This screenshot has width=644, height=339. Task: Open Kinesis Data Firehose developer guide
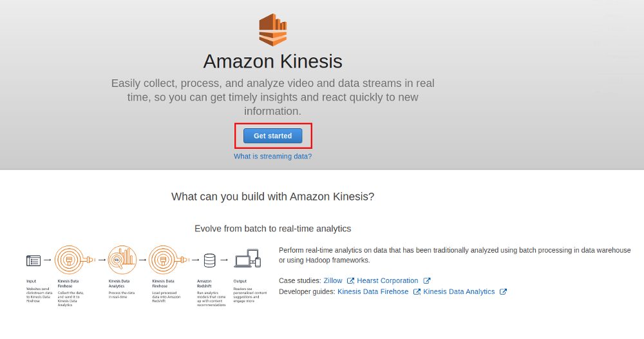pyautogui.click(x=373, y=292)
